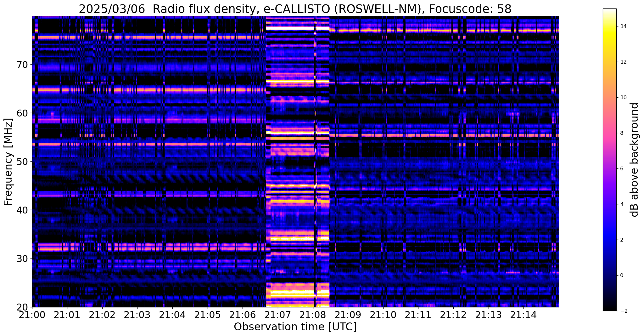
Task: Click the spectrogram band at 21:11, 55 MHz
Action: 418,135
